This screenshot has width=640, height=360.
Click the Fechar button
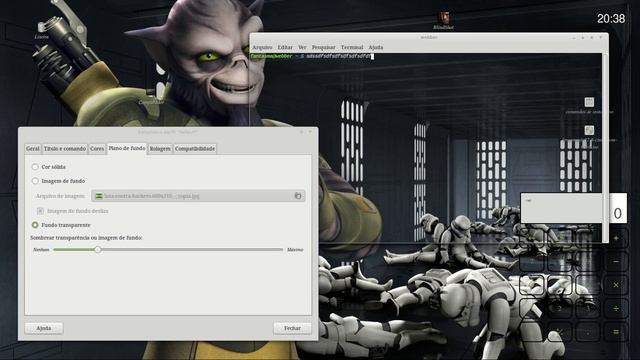292,328
